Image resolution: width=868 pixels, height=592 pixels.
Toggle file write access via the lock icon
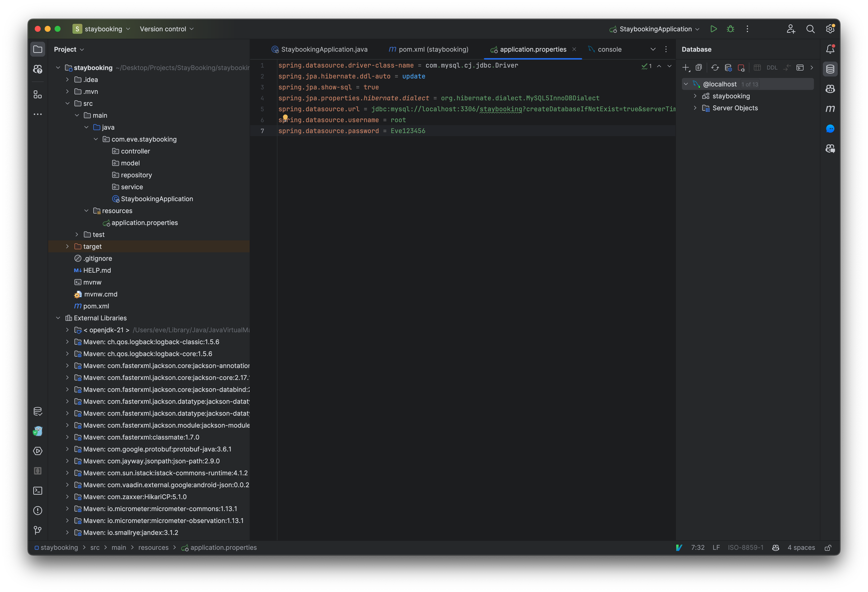(x=828, y=548)
